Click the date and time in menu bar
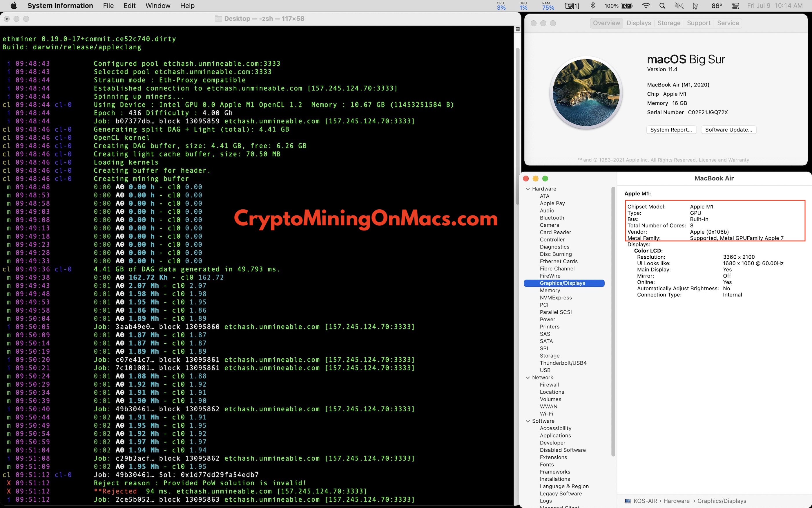Image resolution: width=812 pixels, height=508 pixels. [775, 6]
